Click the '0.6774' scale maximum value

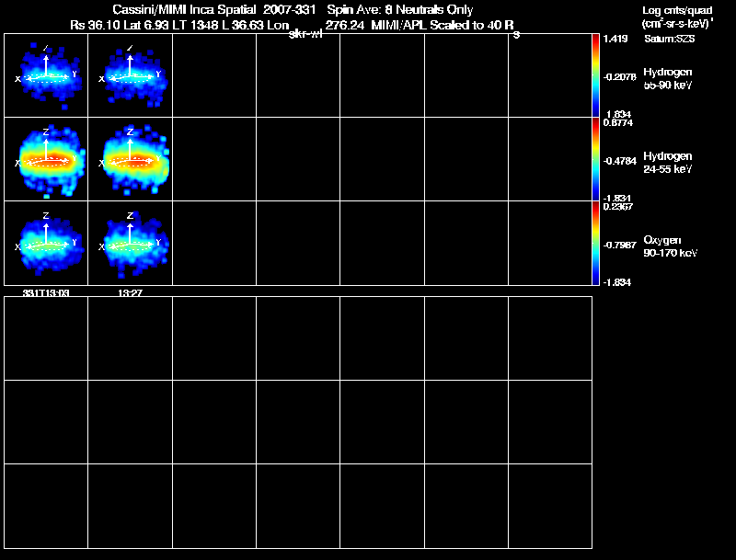[617, 123]
